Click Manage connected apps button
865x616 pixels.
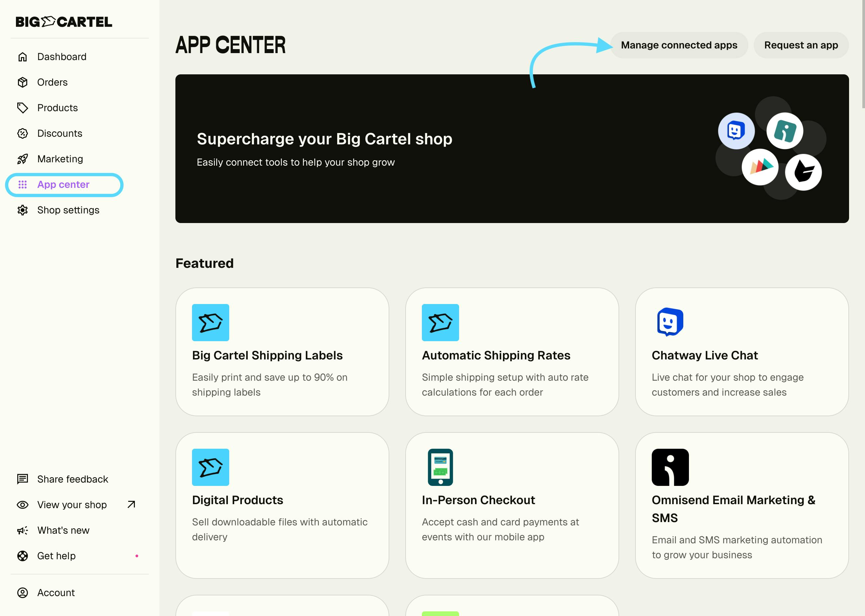(x=679, y=45)
